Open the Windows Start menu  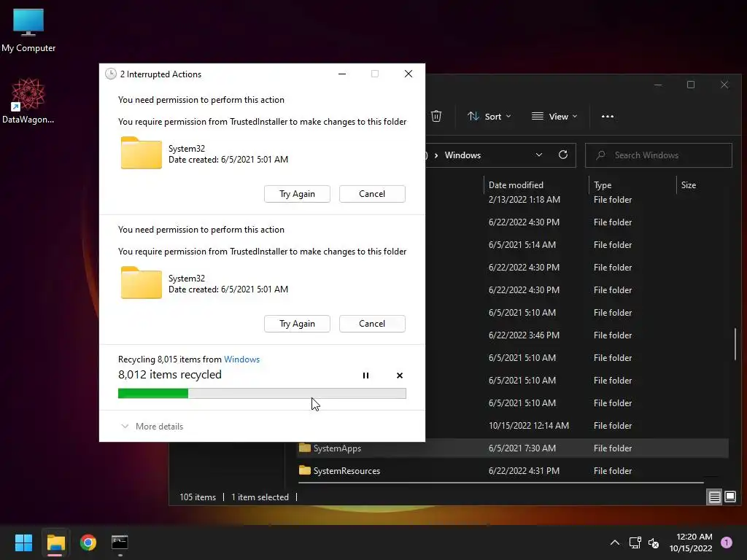(23, 542)
